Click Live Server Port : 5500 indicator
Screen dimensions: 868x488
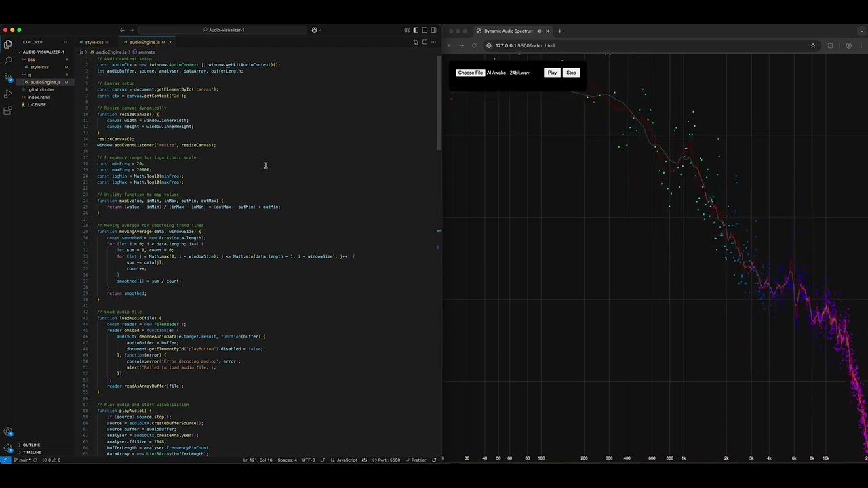(387, 460)
